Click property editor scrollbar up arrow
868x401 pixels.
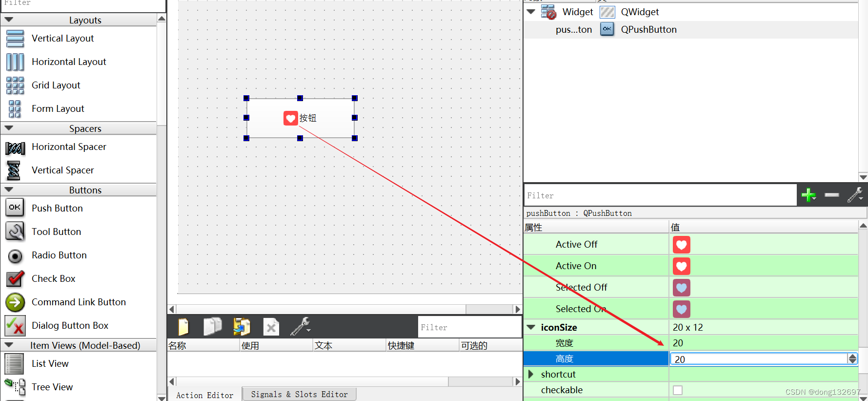[863, 226]
